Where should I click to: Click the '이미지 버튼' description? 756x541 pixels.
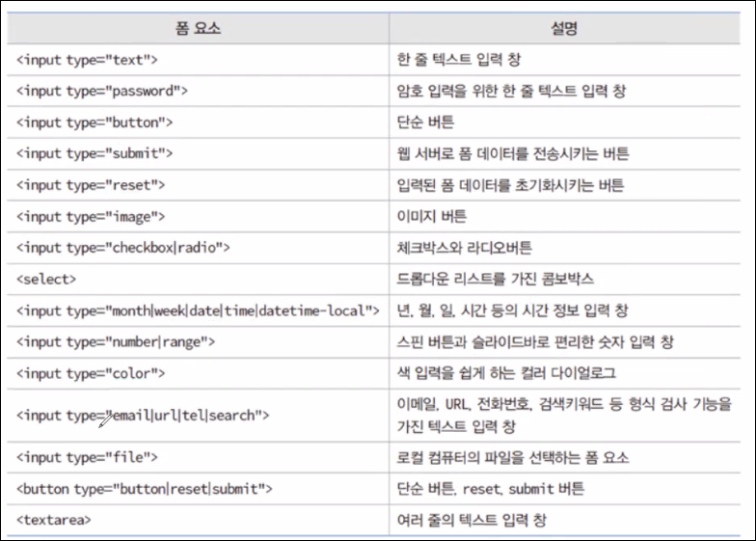tap(432, 216)
